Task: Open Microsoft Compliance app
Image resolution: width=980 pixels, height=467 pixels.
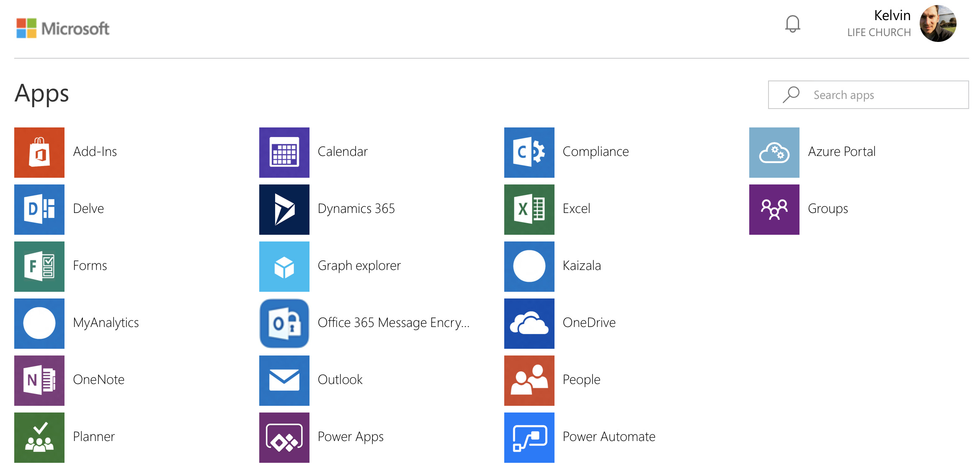Action: [530, 150]
